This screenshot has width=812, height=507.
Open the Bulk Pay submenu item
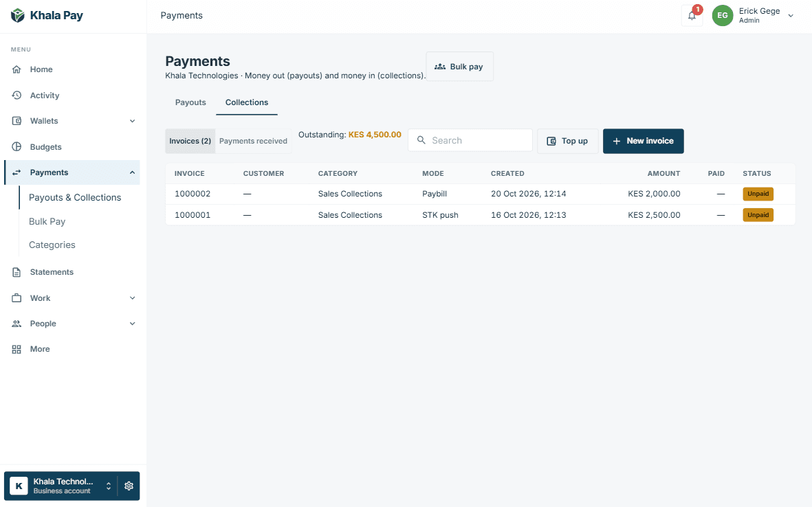47,221
